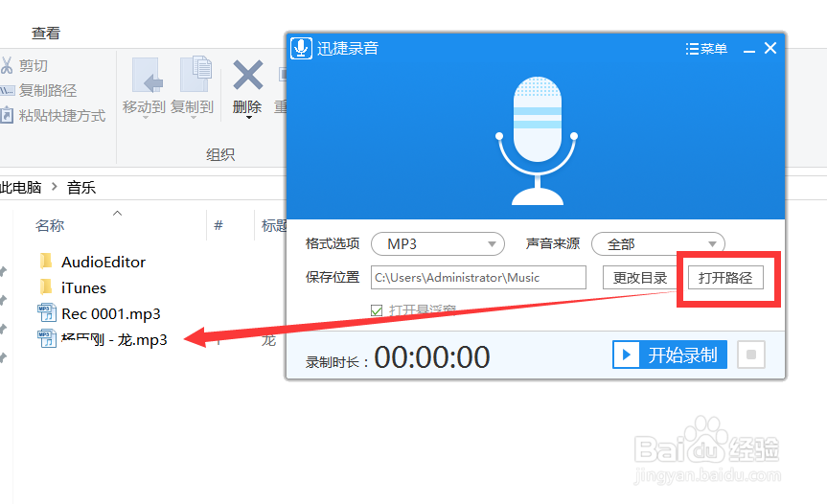The height and width of the screenshot is (504, 827).
Task: Click the 迅捷录音 app logo icon
Action: click(301, 49)
